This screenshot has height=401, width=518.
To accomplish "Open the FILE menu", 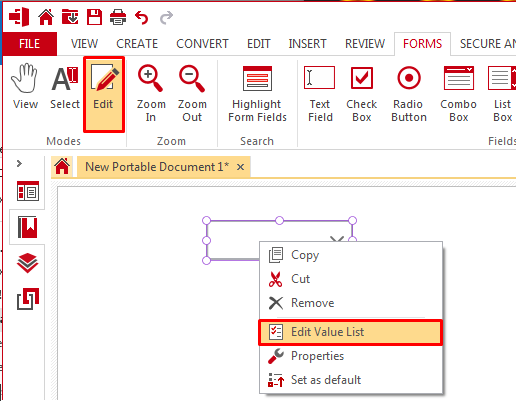I will point(30,44).
